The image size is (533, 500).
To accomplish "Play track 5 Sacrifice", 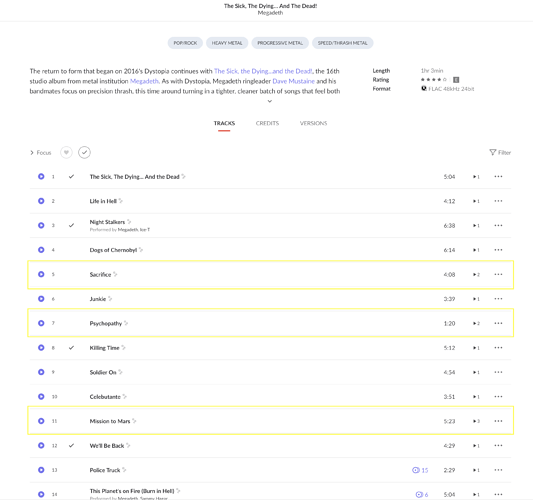I will 41,274.
